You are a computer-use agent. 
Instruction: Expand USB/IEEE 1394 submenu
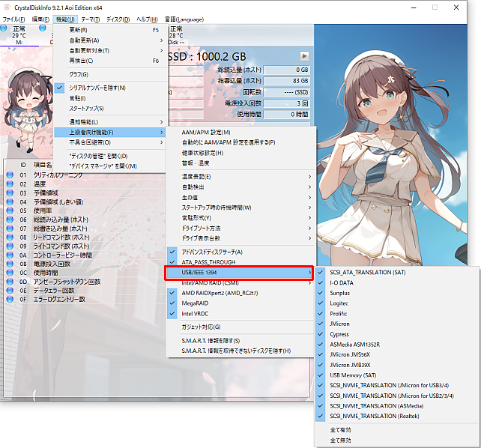click(x=239, y=272)
